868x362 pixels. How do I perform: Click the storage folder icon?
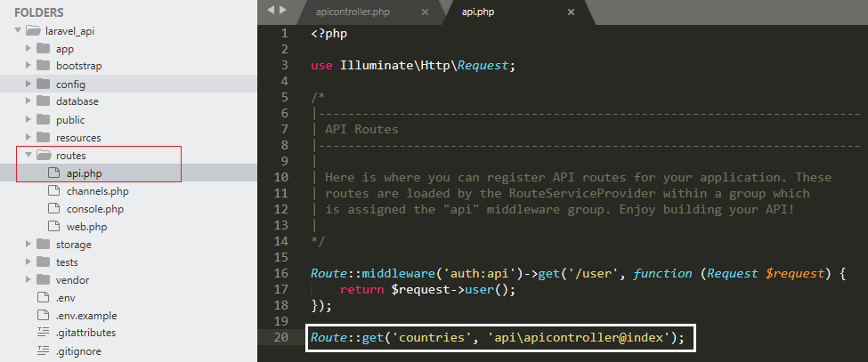point(43,245)
